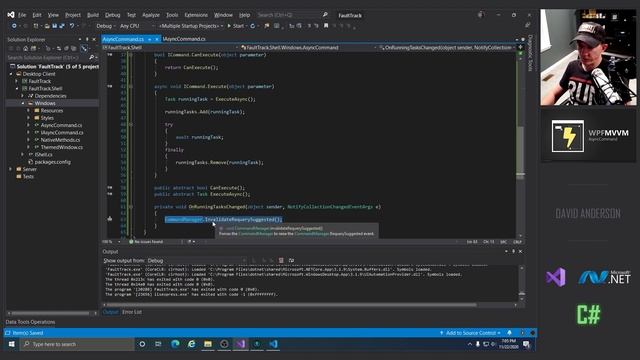The height and width of the screenshot is (360, 640).
Task: Open the Show output from Debug dropdown
Action: tap(196, 260)
